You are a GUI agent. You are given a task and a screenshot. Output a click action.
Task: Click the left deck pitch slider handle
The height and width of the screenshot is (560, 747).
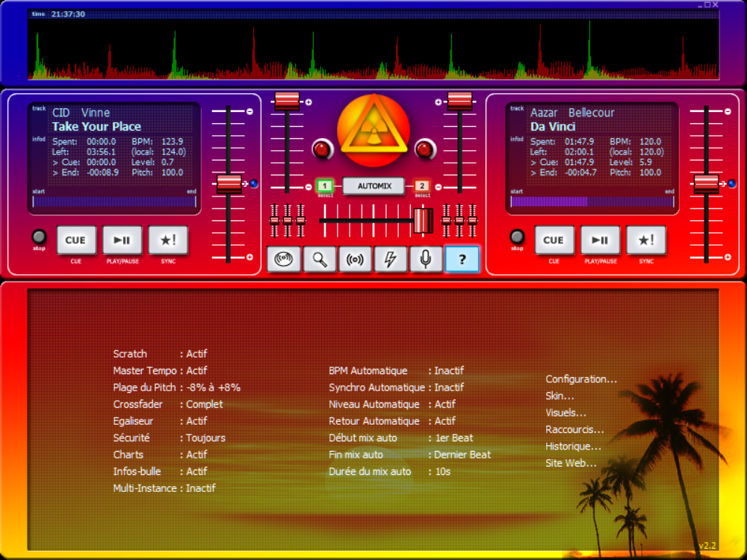tap(229, 184)
